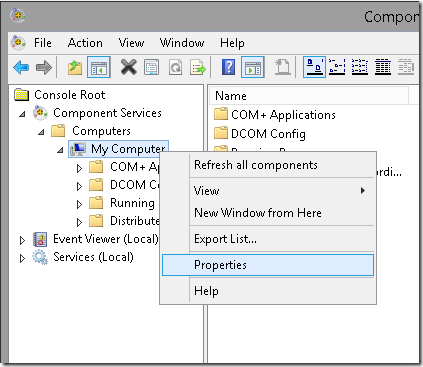
Task: Switch to Small Icons view
Action: point(337,67)
